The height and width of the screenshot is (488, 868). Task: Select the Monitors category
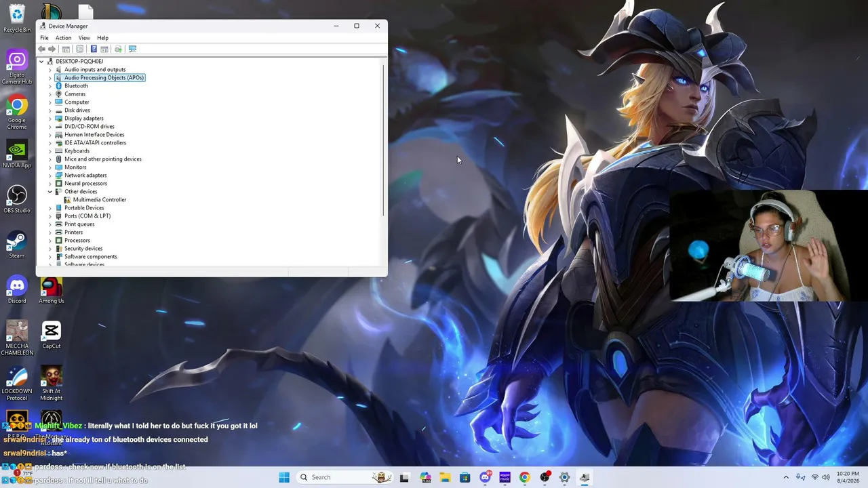coord(75,167)
